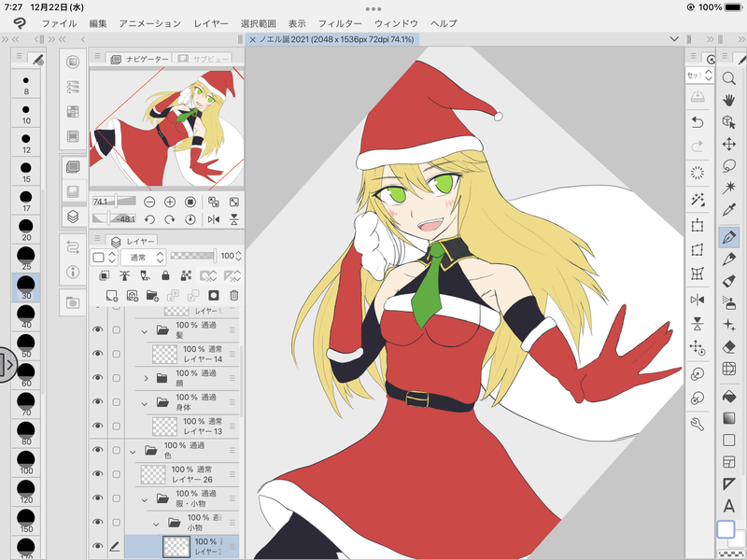Select brush size 50
The image size is (747, 560).
tap(26, 346)
